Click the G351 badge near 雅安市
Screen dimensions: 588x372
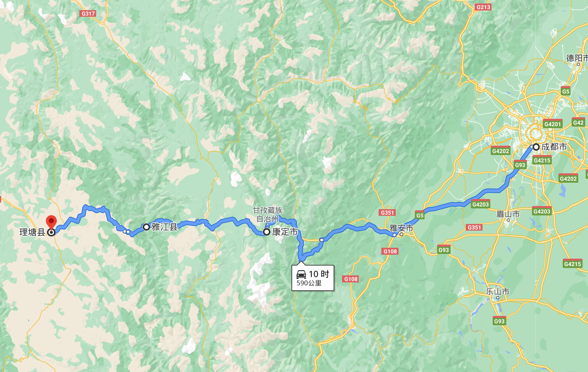click(387, 212)
